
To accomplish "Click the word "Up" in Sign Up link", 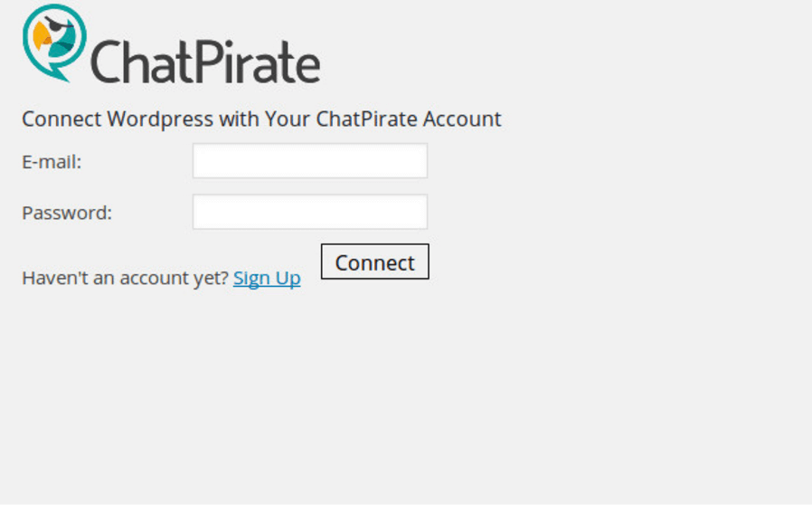I will (x=288, y=279).
